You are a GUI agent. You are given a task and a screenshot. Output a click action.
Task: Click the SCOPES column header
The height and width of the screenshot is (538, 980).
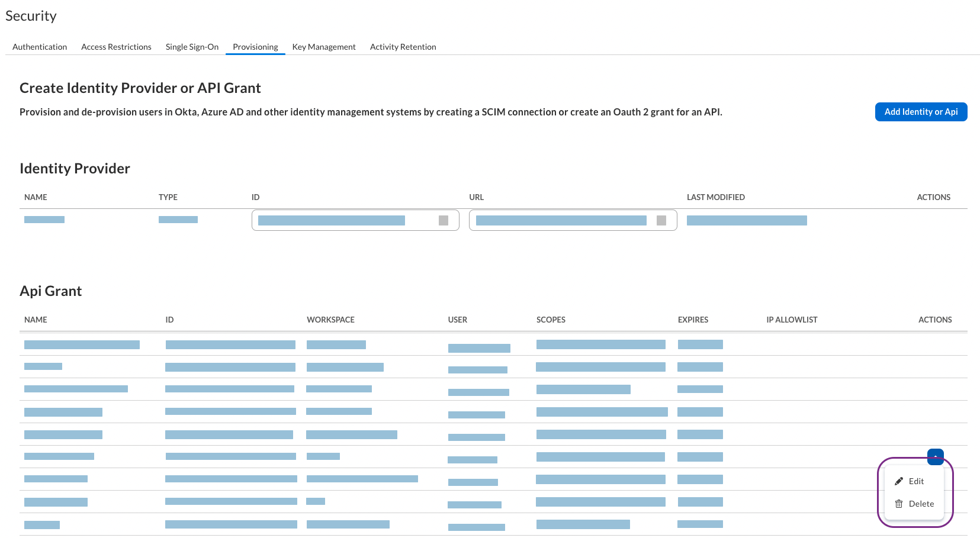[x=551, y=320]
